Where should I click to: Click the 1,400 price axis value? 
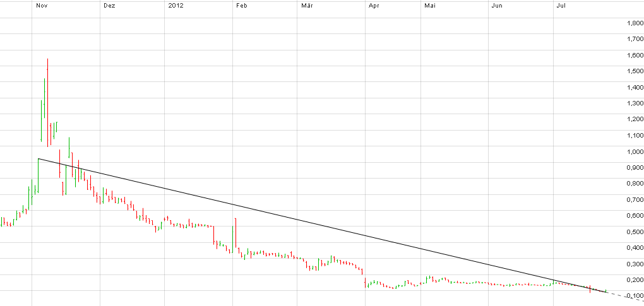(635, 87)
